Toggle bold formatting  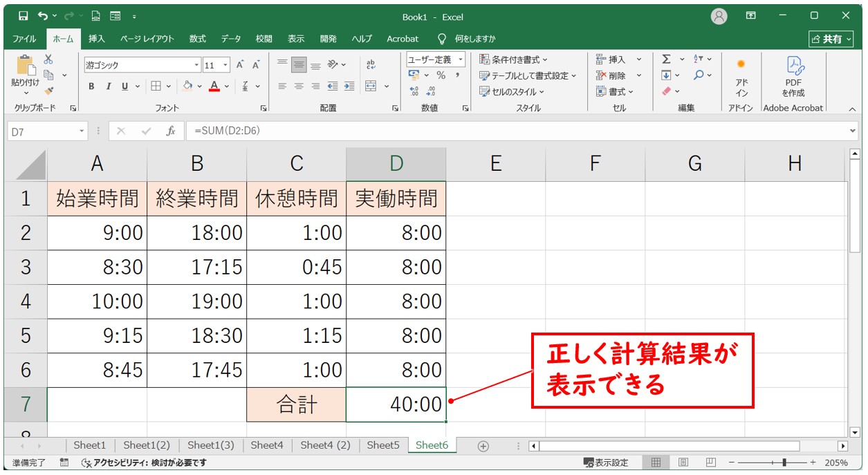91,86
